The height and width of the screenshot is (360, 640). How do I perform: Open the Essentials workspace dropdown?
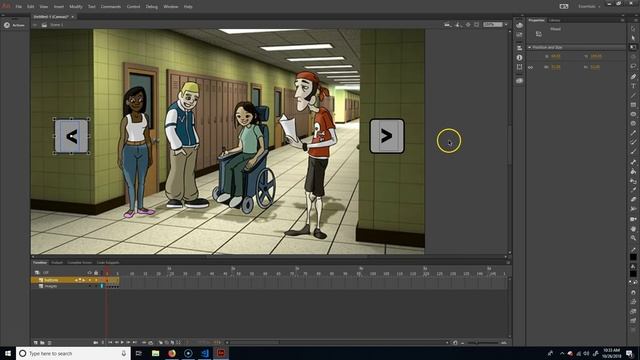pos(589,6)
